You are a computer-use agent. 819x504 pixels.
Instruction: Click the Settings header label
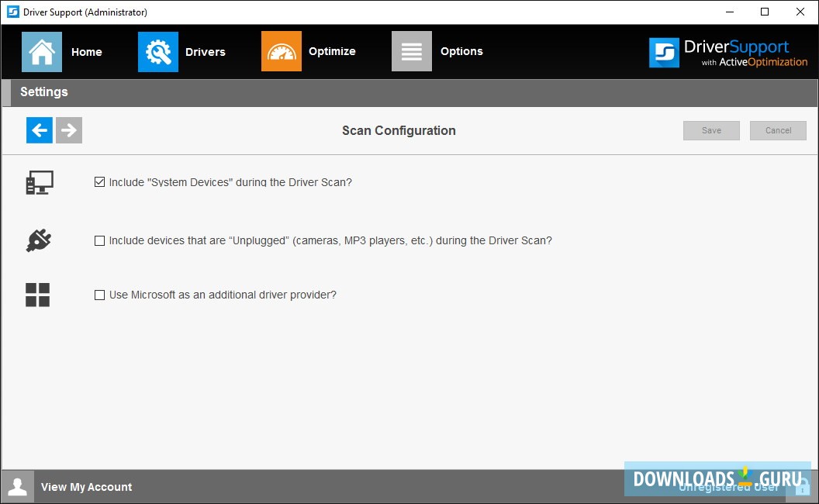point(44,92)
